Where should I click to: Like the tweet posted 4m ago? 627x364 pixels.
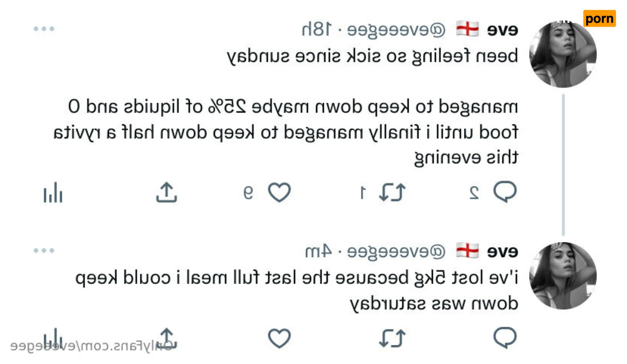coord(279,338)
